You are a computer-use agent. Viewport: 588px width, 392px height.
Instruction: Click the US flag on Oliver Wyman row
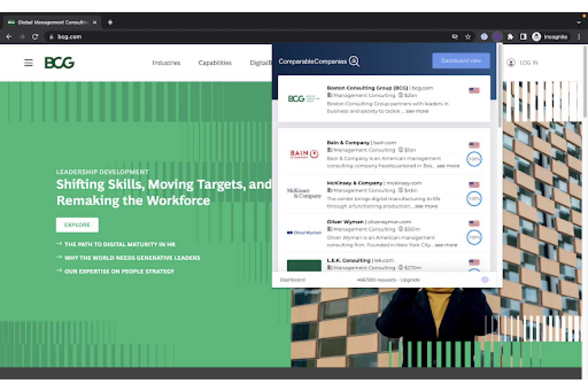pos(474,223)
